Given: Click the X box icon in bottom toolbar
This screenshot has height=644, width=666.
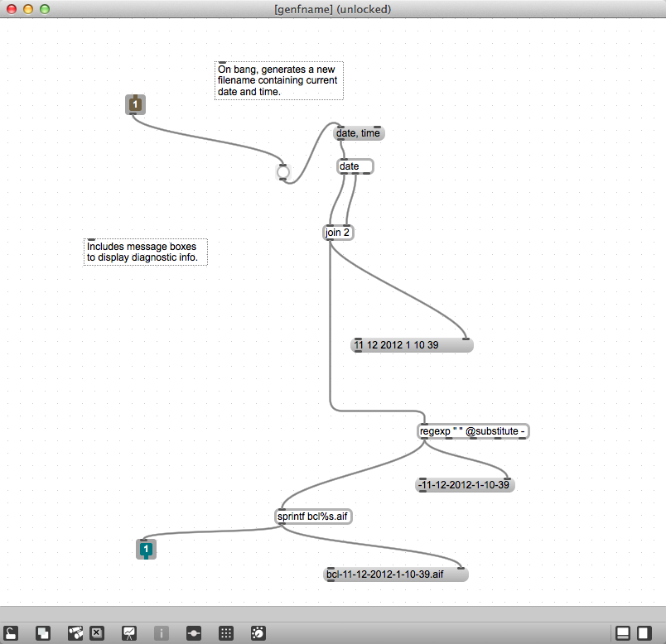Looking at the screenshot, I should 97,633.
